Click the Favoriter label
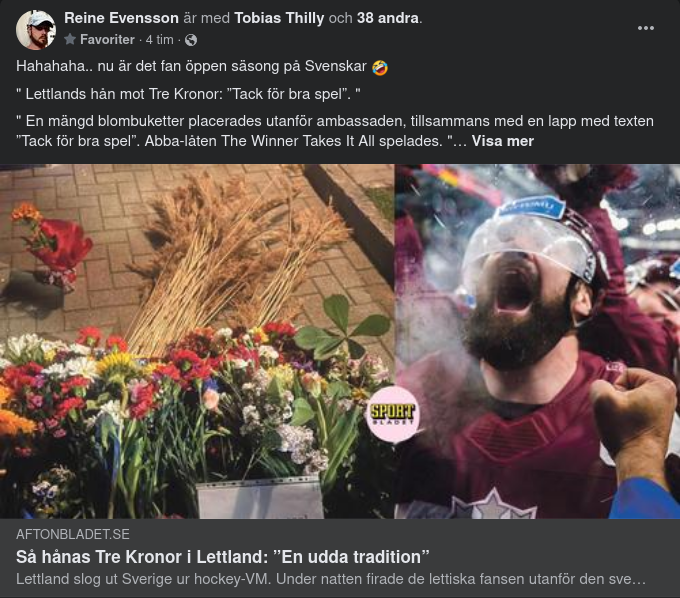This screenshot has width=680, height=598. point(107,40)
